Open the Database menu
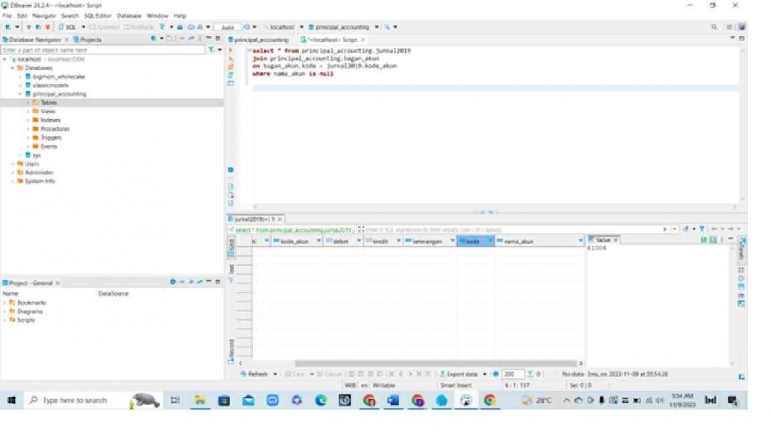Viewport: 770px width, 433px height. click(x=129, y=16)
